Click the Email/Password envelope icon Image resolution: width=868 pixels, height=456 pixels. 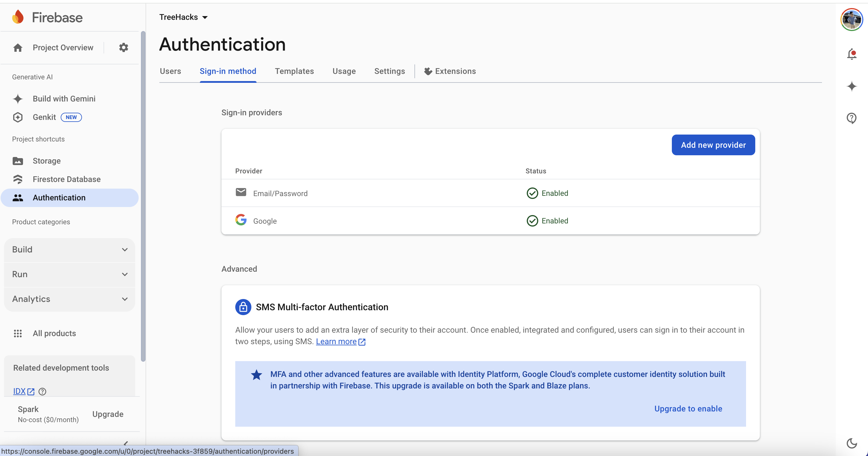click(x=241, y=193)
